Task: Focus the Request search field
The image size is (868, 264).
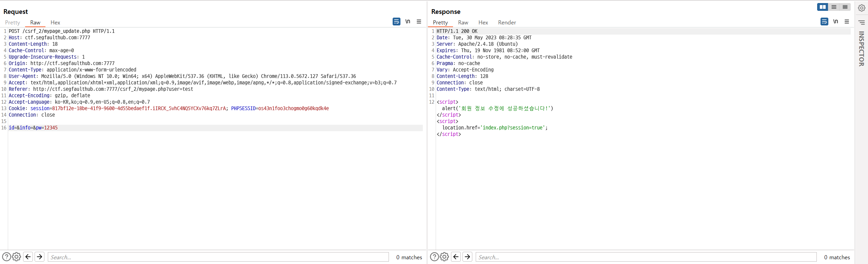Action: click(x=218, y=257)
